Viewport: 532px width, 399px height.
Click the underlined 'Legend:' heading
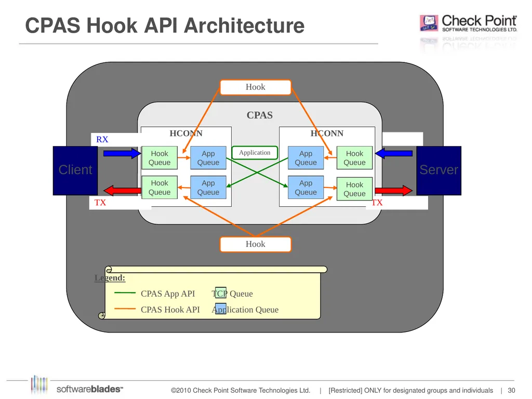point(110,278)
